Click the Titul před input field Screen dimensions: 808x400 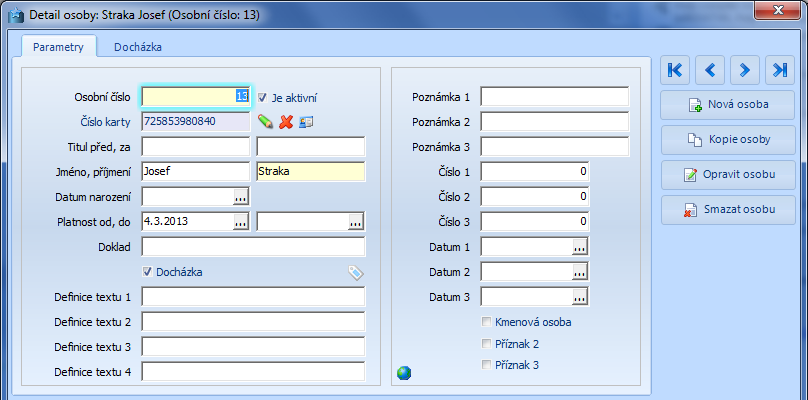point(196,147)
